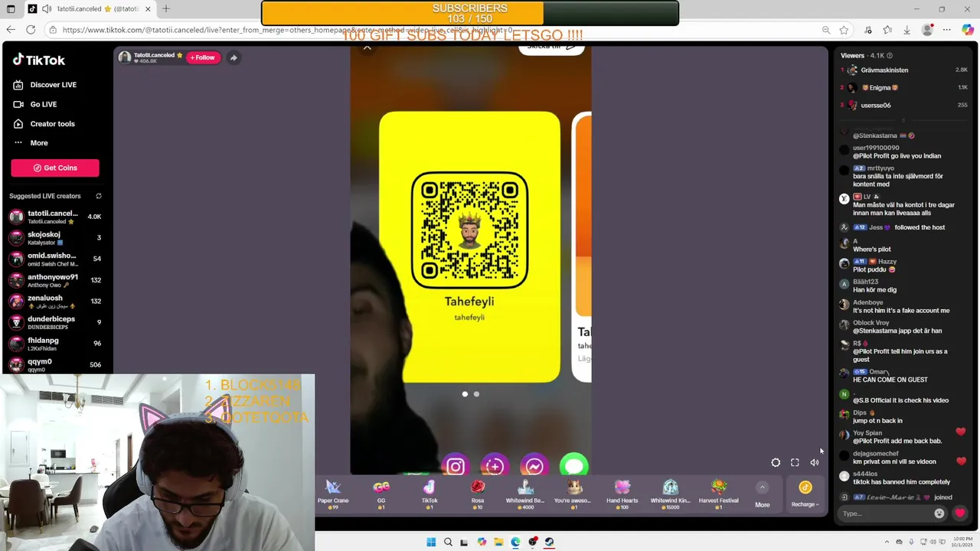Expand More gifts arrow

pyautogui.click(x=762, y=487)
